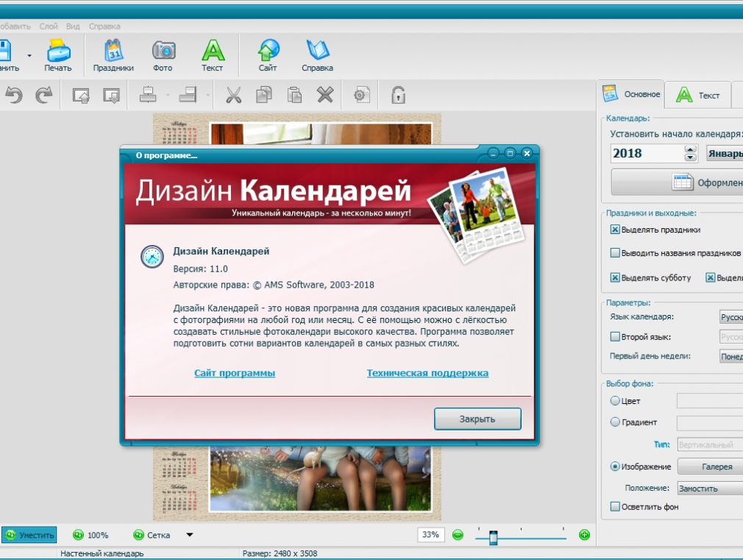Decrease the year with the down arrow

tap(691, 157)
